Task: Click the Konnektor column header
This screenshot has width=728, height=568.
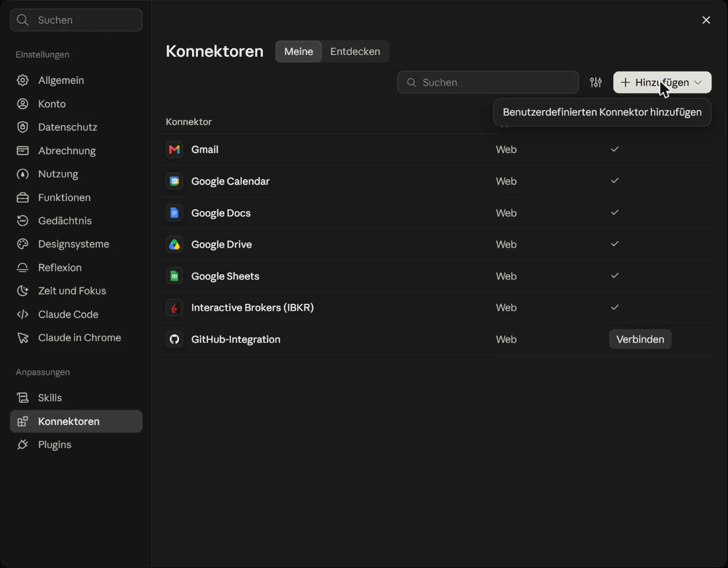Action: click(x=189, y=122)
